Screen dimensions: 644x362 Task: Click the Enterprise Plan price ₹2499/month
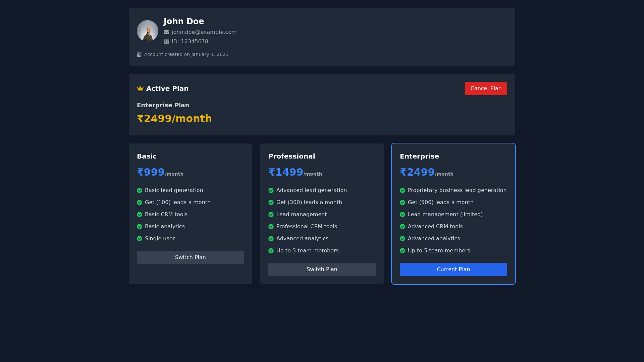(x=174, y=118)
